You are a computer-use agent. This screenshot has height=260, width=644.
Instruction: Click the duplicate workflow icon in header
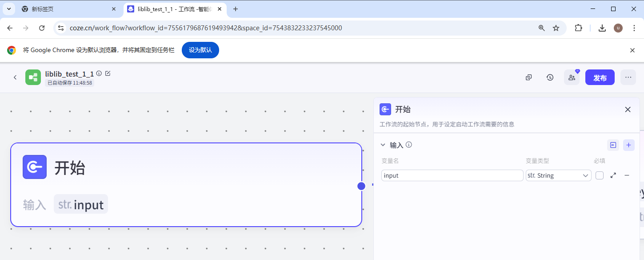coord(528,77)
